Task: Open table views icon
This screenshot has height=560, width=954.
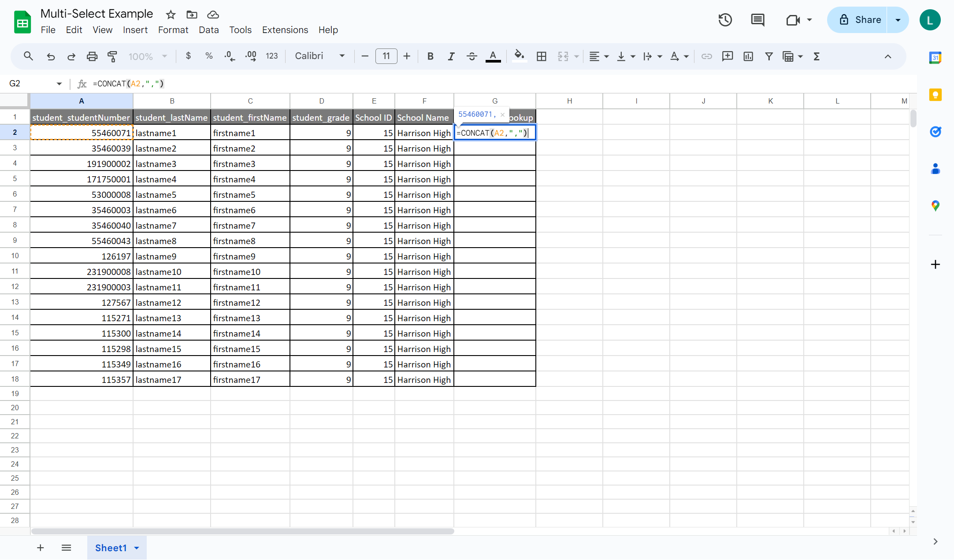Action: click(x=788, y=56)
